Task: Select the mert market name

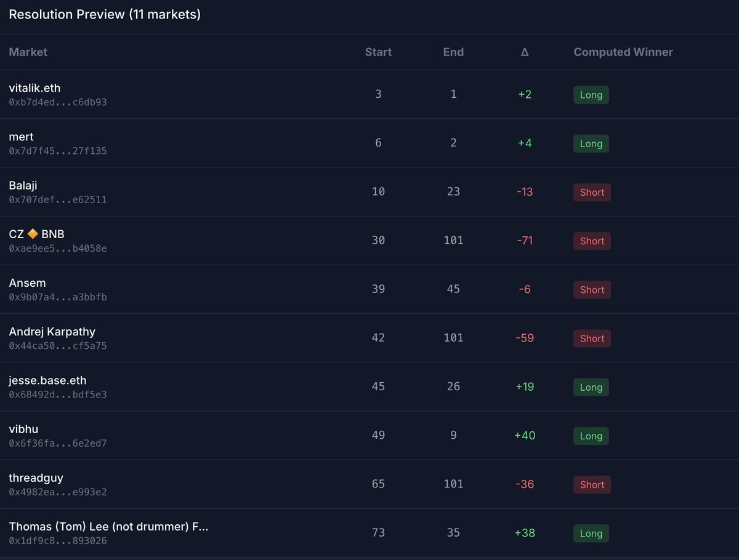Action: [21, 137]
